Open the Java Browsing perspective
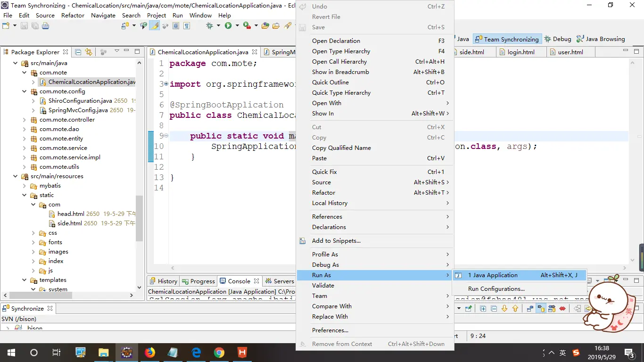The image size is (644, 362). [601, 39]
